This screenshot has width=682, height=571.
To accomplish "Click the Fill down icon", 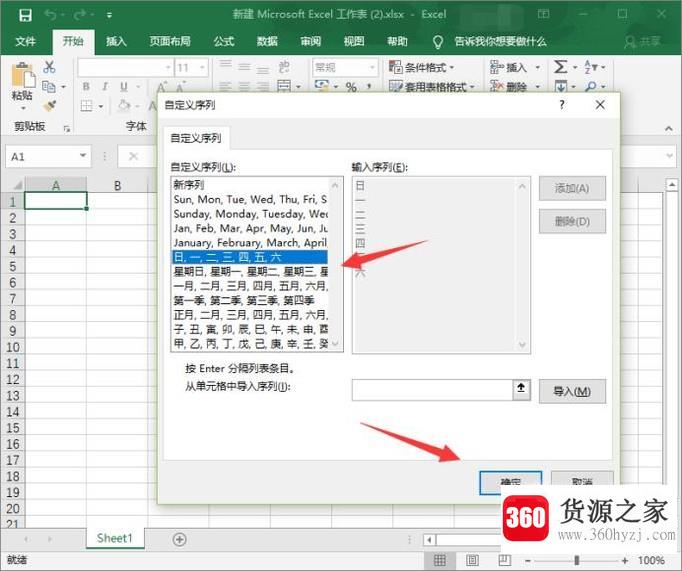I will click(561, 87).
